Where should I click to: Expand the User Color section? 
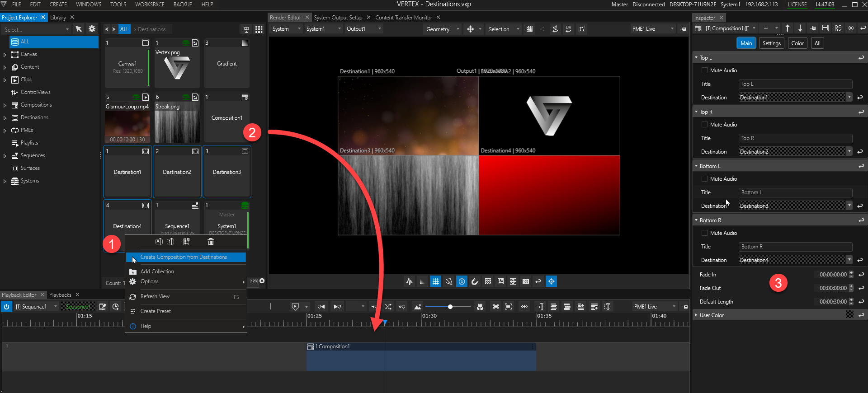(696, 315)
